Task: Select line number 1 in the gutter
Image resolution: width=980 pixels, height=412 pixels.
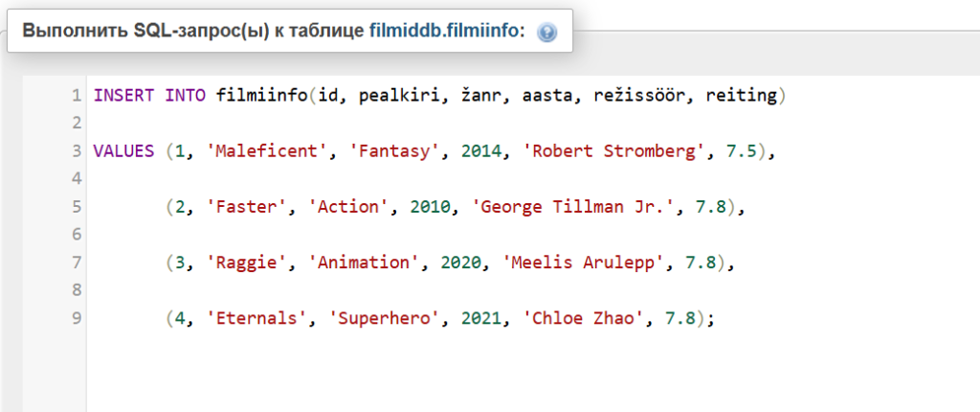Action: 77,96
